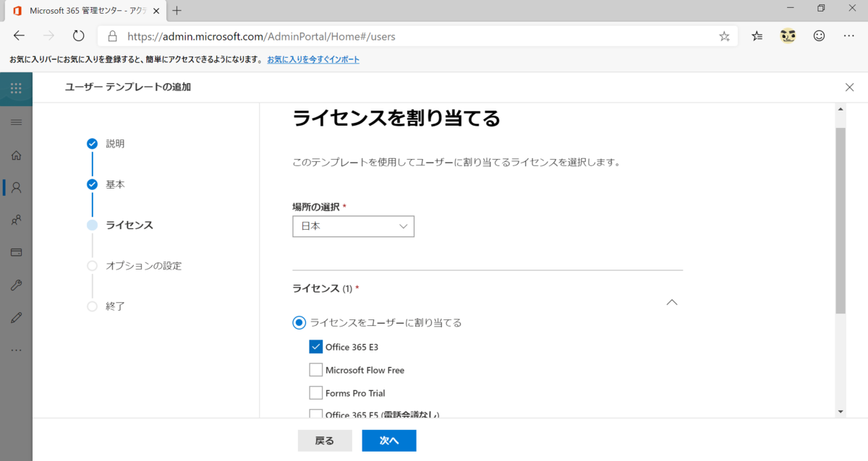868x461 pixels.
Task: Open Customize pencil icon in sidebar
Action: (x=16, y=318)
